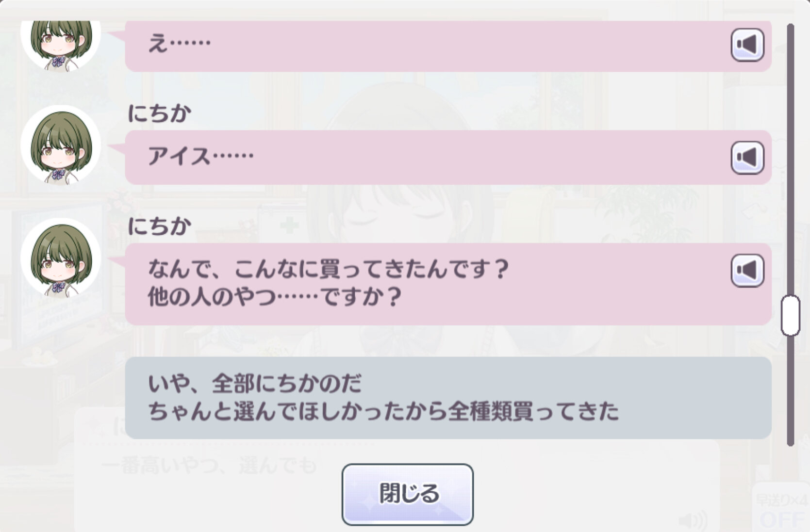Screen dimensions: 810x532
Task: Click the scrollbar track below the thumb
Action: [x=790, y=390]
